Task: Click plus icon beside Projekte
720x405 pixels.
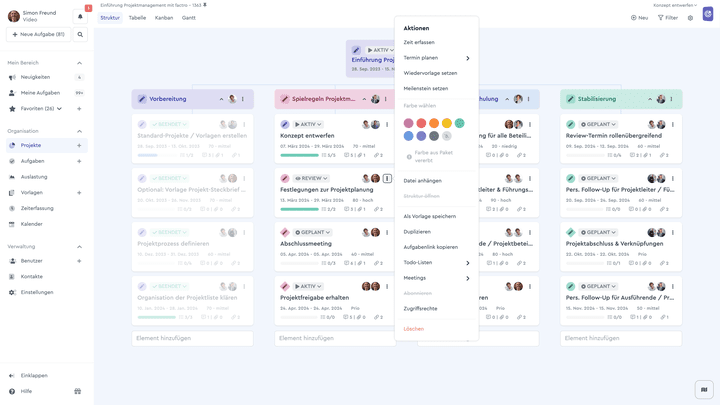Action: pos(79,145)
